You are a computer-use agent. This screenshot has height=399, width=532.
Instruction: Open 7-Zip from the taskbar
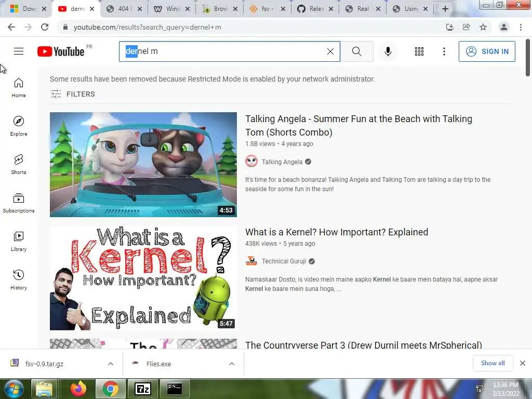point(142,389)
